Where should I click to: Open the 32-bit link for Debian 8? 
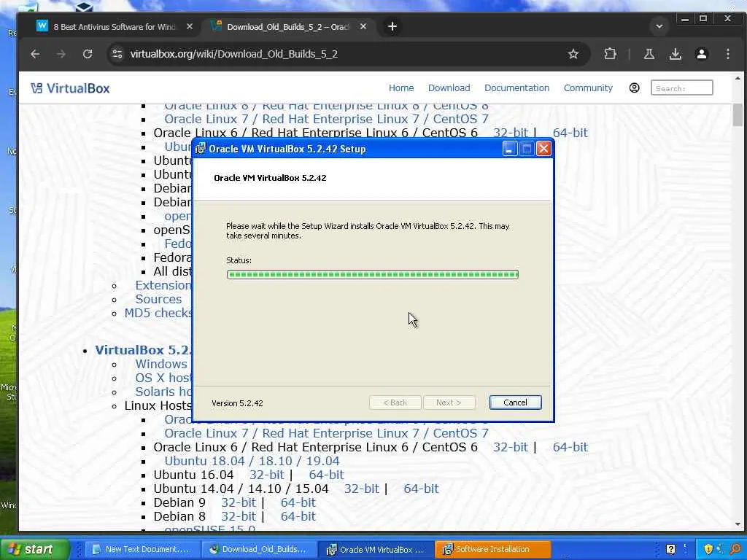coord(239,516)
